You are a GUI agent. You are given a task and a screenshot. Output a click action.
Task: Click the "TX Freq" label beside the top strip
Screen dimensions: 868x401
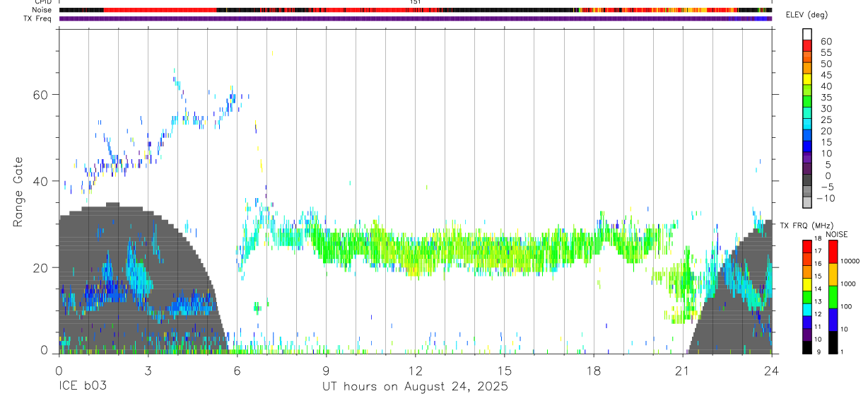38,18
